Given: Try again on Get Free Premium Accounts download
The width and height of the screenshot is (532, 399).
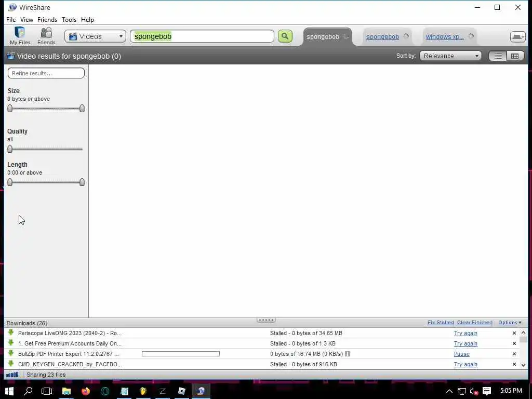Looking at the screenshot, I should (x=465, y=344).
